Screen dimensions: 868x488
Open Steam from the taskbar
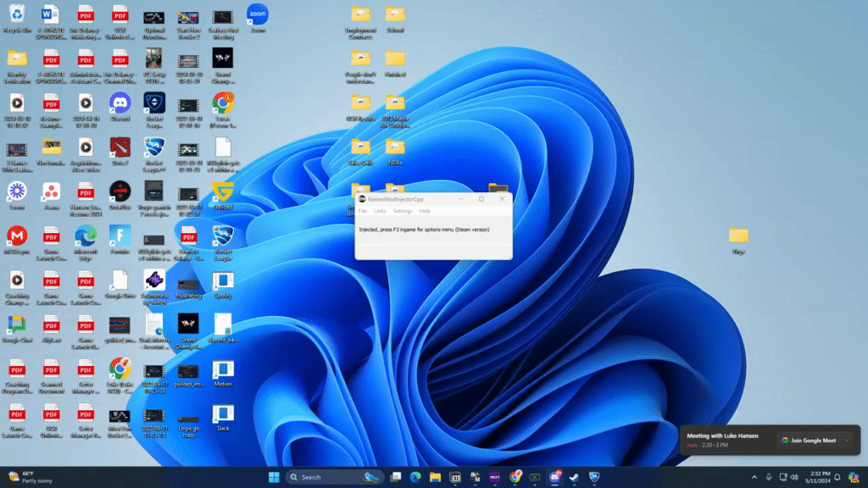[574, 477]
